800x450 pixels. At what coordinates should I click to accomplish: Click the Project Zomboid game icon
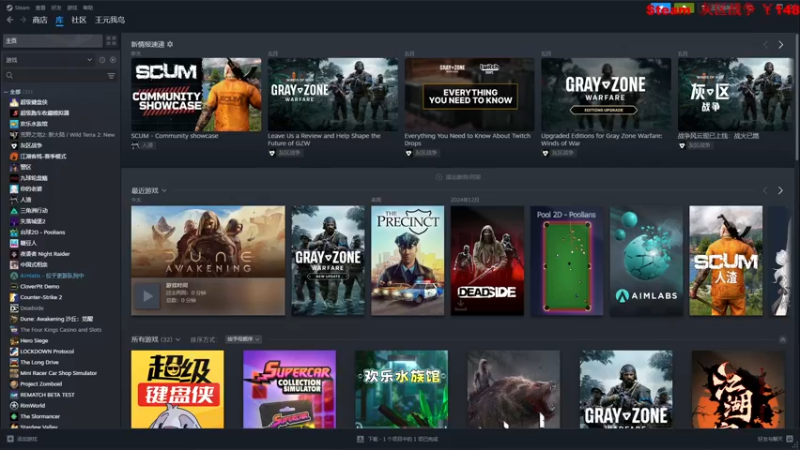[14, 384]
